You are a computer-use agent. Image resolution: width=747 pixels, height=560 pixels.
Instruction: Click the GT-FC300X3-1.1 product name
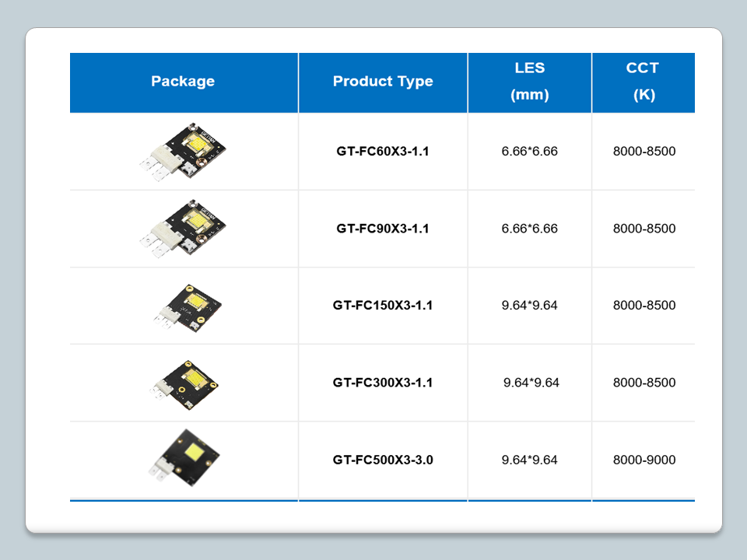tap(383, 383)
